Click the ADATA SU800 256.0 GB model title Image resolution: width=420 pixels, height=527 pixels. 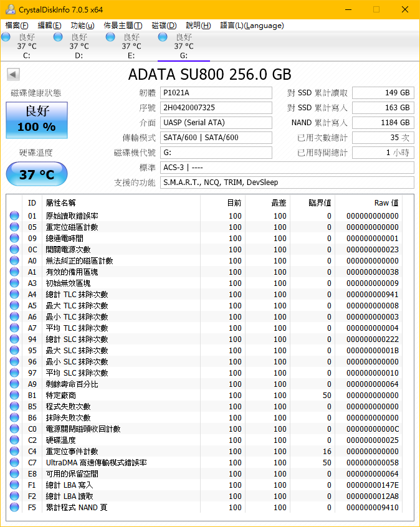click(209, 74)
